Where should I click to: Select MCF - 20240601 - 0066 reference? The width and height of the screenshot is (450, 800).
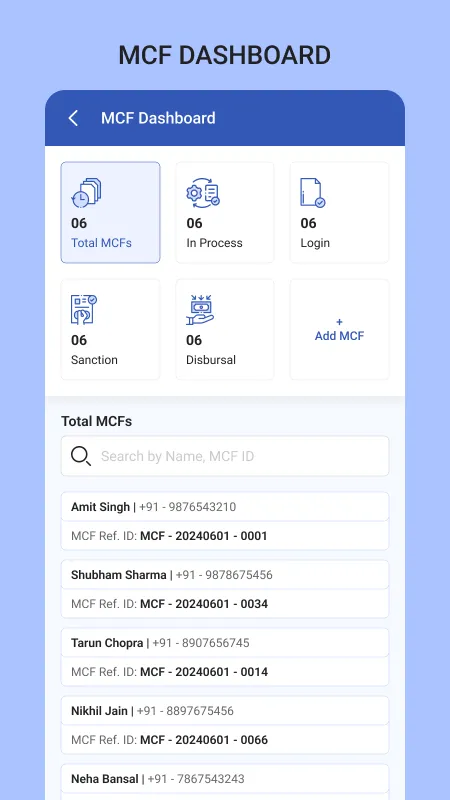[x=204, y=740]
